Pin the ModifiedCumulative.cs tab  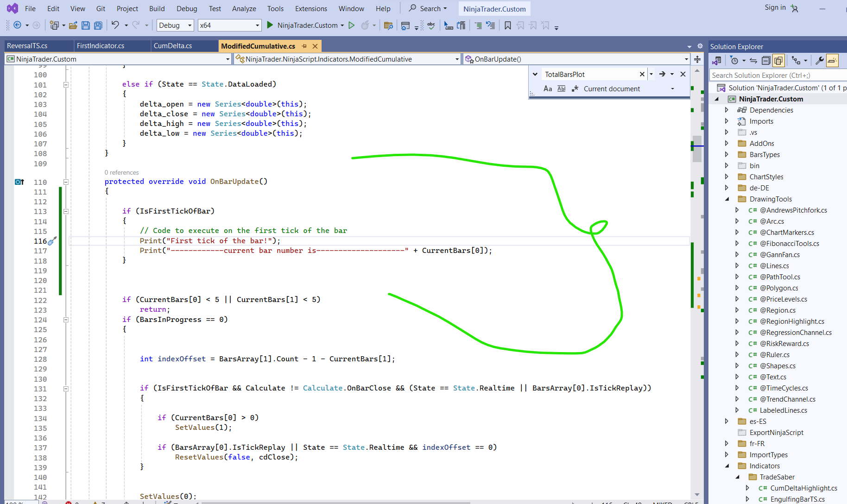click(x=304, y=46)
